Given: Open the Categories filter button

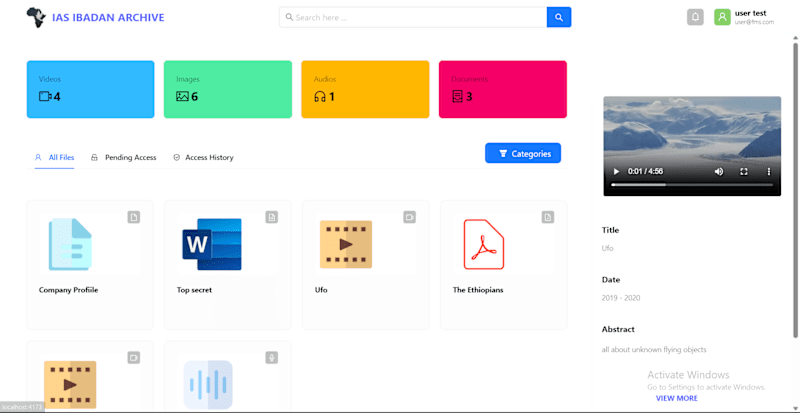Looking at the screenshot, I should [523, 153].
